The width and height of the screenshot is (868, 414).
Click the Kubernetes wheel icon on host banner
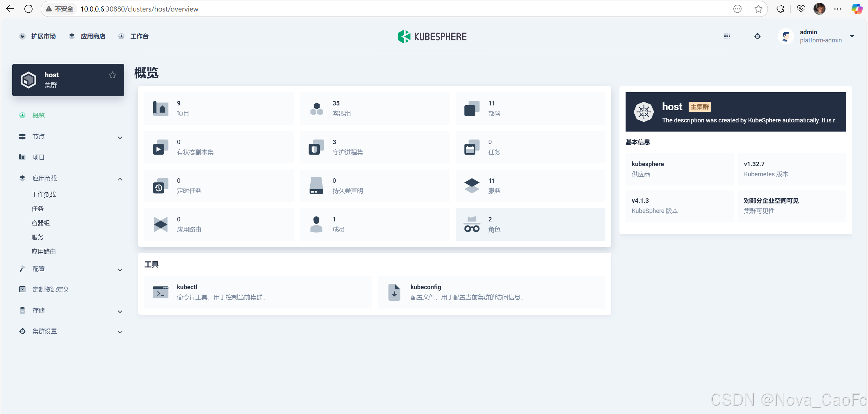644,112
